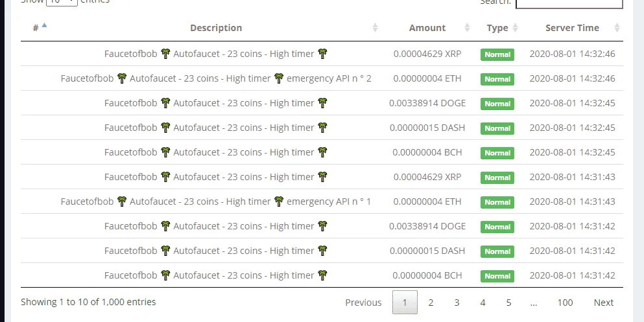This screenshot has width=644, height=322.
Task: Select amount 0.00000015 DASH at 14:32:45
Action: tap(427, 128)
